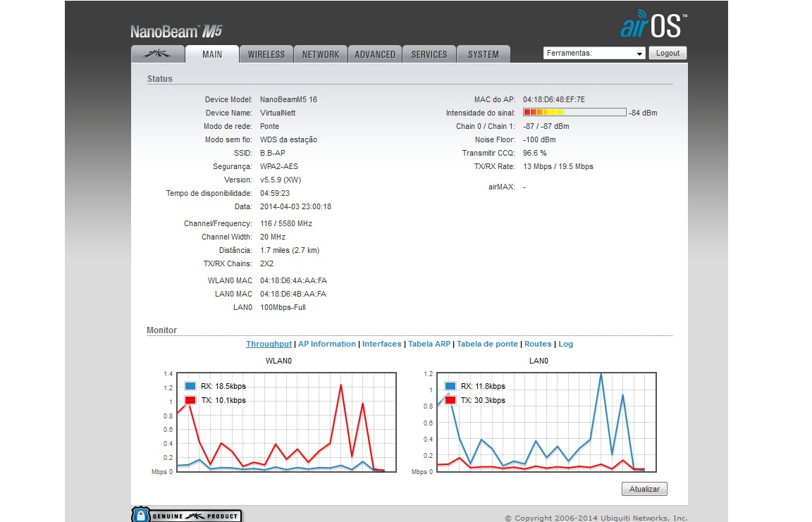
Task: Open the Tabela ARP link
Action: coord(429,344)
